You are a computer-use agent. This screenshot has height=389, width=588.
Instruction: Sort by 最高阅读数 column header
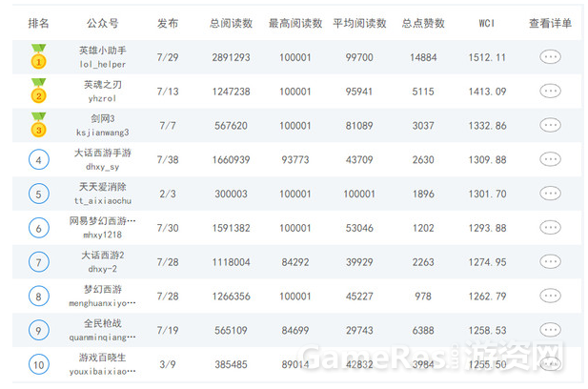(x=295, y=23)
